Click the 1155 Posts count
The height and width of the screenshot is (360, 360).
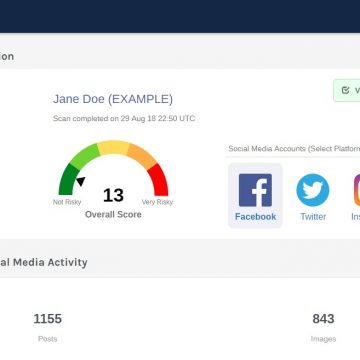[x=48, y=319]
